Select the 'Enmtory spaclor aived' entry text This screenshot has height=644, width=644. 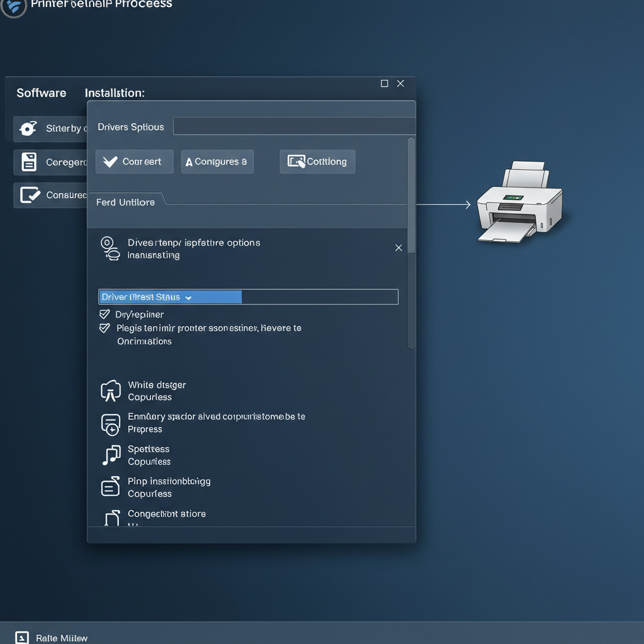pyautogui.click(x=216, y=416)
